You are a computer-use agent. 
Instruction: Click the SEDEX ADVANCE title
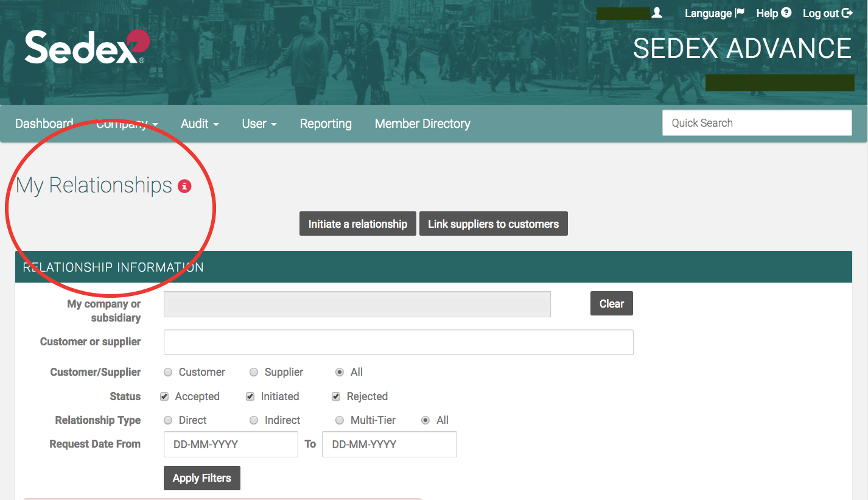tap(742, 49)
